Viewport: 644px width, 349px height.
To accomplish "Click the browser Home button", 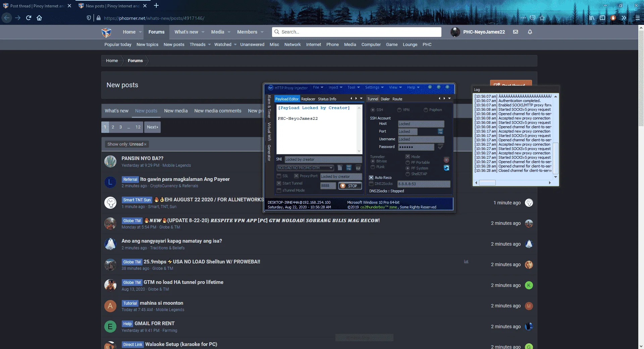I will [x=39, y=18].
